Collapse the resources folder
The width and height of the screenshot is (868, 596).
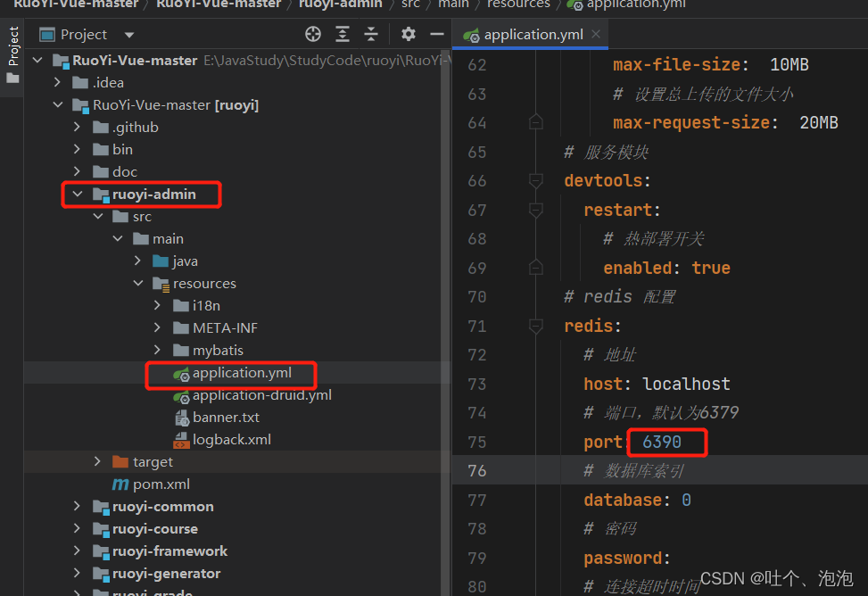pos(138,283)
